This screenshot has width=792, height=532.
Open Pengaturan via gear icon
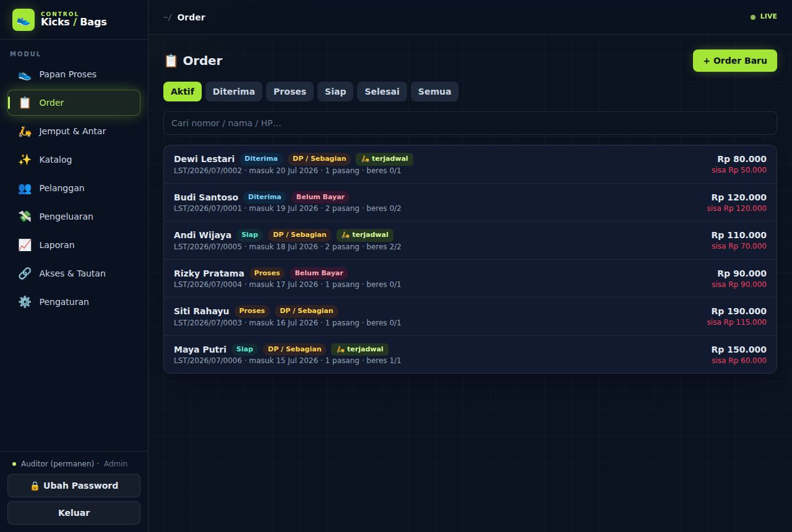click(25, 302)
